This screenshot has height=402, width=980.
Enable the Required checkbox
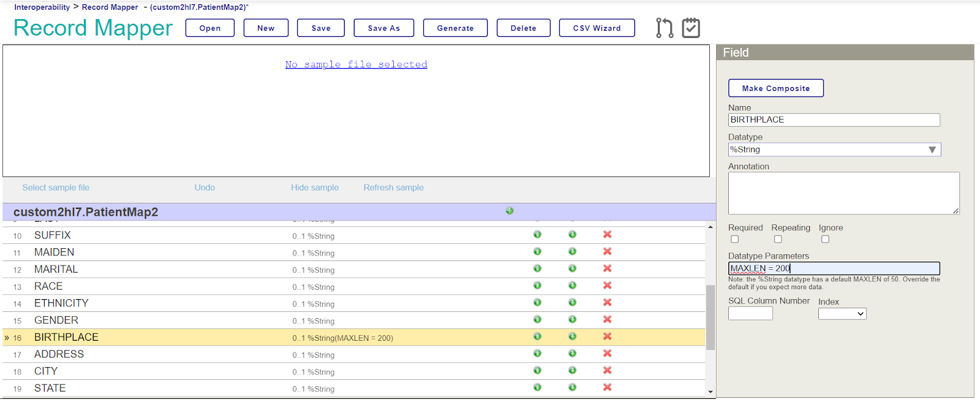tap(734, 239)
